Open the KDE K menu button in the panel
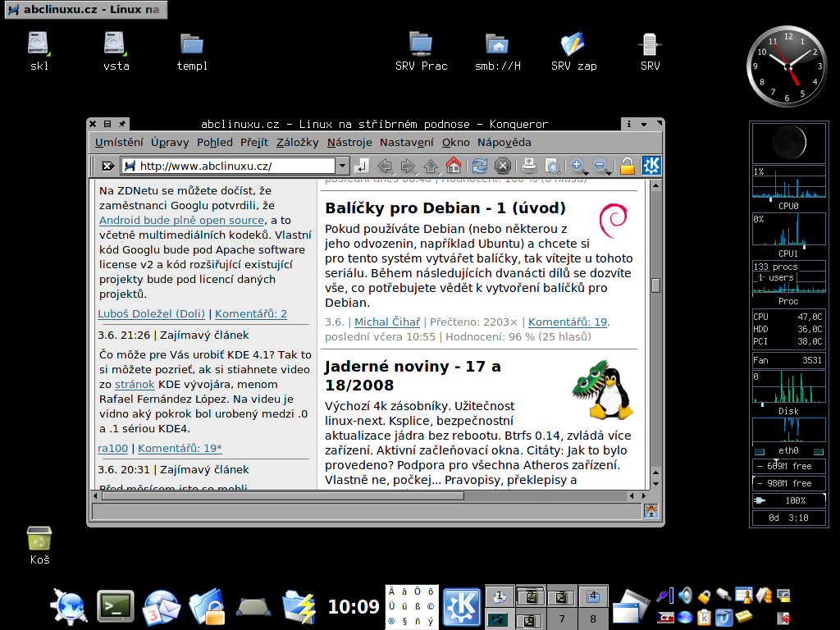 point(461,606)
